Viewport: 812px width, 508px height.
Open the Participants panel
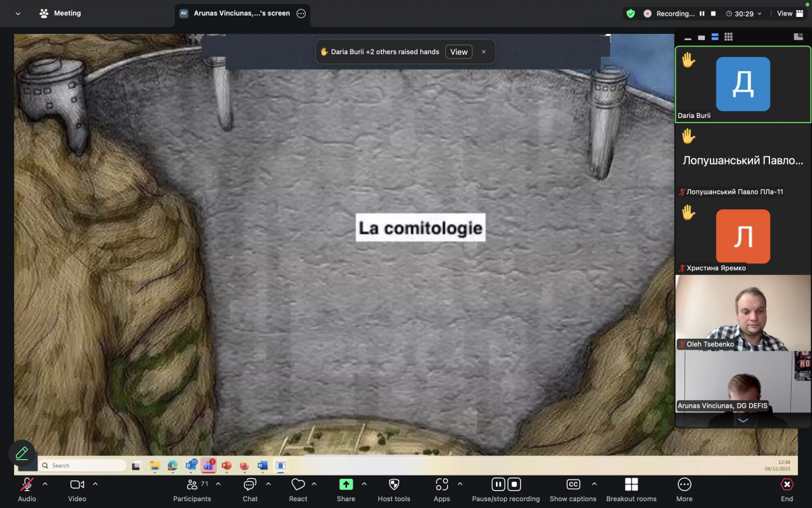tap(192, 485)
